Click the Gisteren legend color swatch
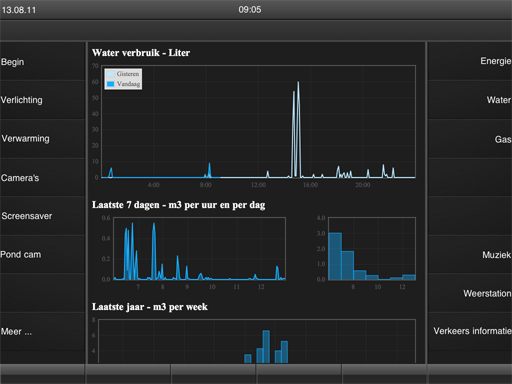Image resolution: width=512 pixels, height=384 pixels. (x=110, y=74)
